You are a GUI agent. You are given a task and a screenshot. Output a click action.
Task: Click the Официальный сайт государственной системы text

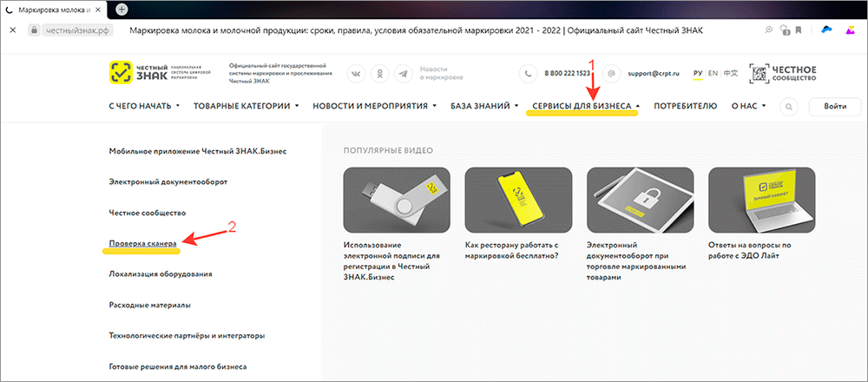280,73
